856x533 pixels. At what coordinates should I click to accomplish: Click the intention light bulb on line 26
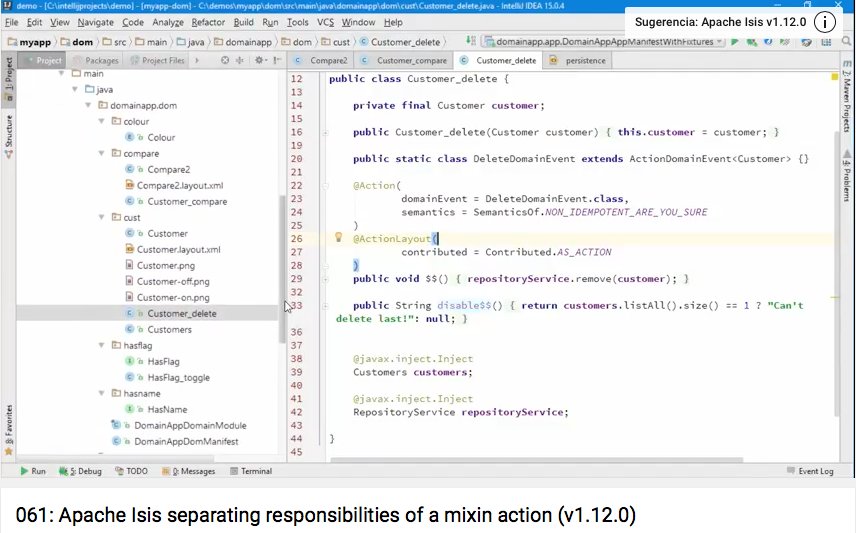(338, 237)
